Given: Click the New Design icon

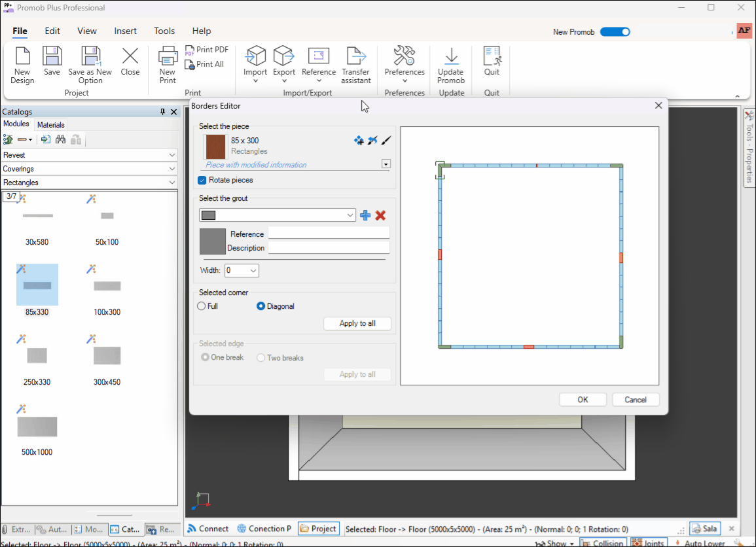Looking at the screenshot, I should pyautogui.click(x=23, y=65).
